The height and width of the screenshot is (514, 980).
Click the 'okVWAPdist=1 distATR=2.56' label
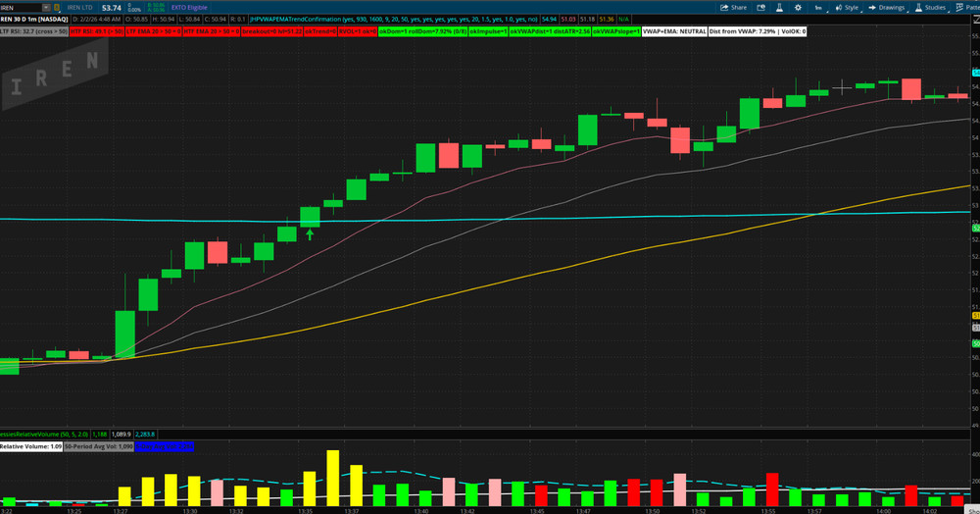[550, 31]
